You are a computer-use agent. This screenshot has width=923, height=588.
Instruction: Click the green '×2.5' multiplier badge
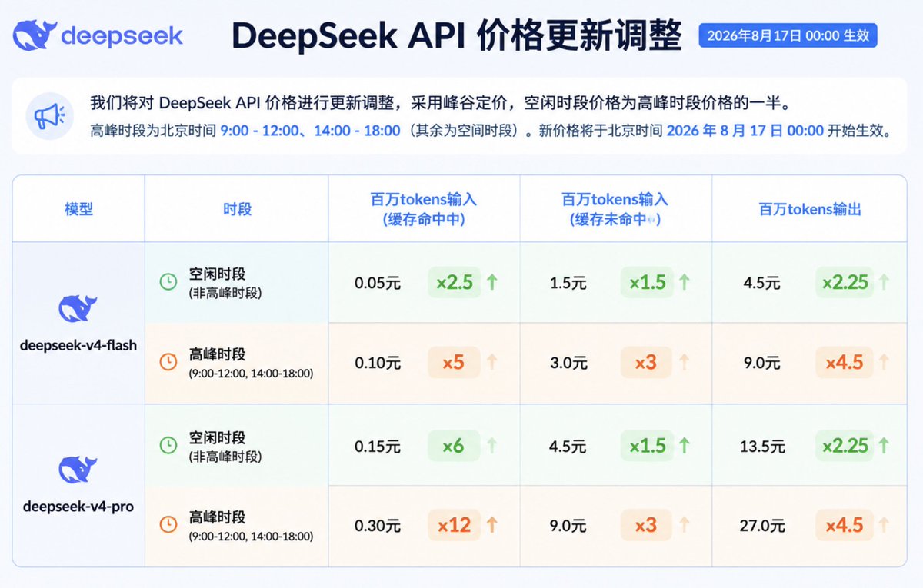click(454, 282)
